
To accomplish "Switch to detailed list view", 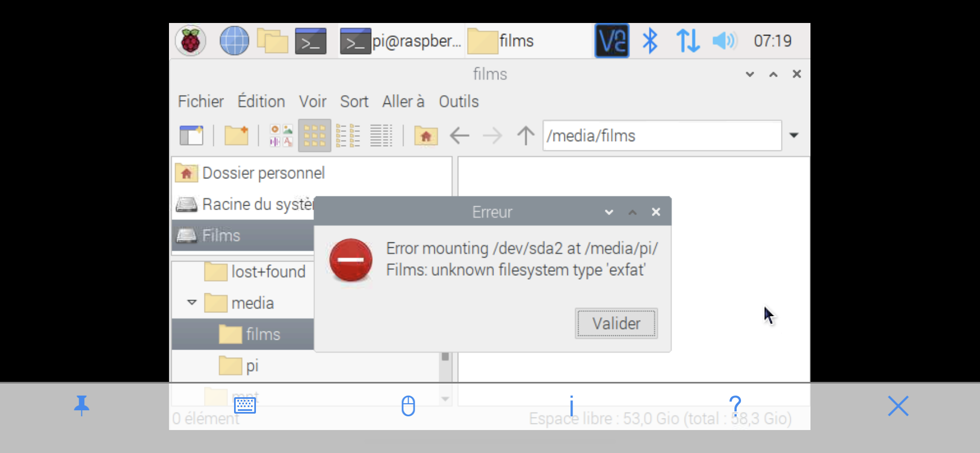I will coord(381,135).
